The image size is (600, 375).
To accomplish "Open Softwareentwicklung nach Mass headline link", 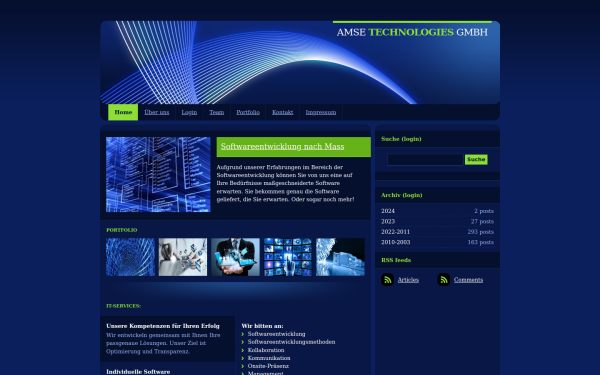I will pos(282,147).
